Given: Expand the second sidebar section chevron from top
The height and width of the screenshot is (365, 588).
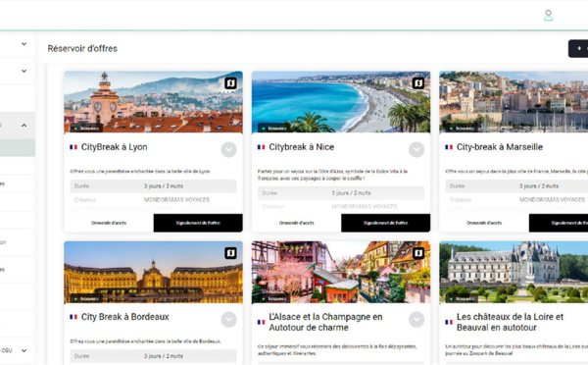Looking at the screenshot, I should [24, 71].
